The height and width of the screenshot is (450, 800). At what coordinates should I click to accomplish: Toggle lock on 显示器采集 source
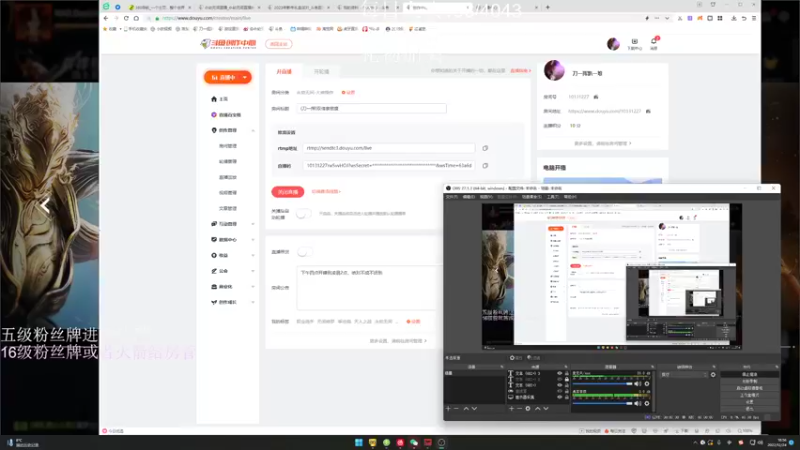[x=566, y=397]
